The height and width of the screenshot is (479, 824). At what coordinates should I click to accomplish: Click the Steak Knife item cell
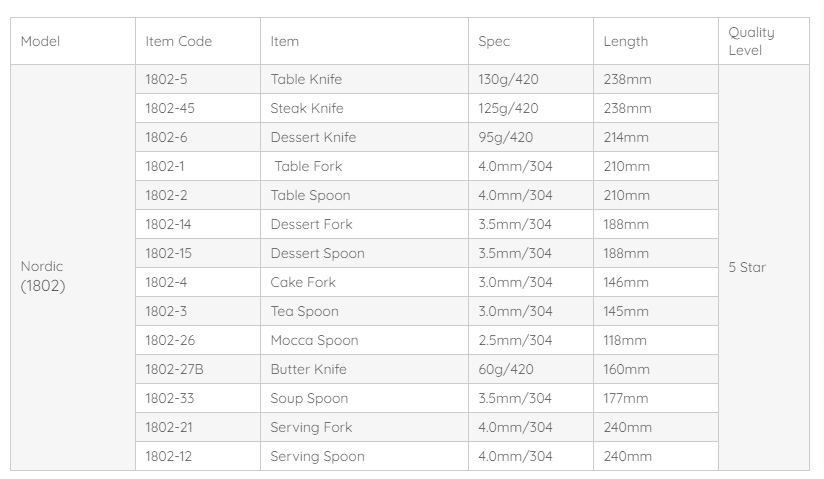click(x=307, y=108)
